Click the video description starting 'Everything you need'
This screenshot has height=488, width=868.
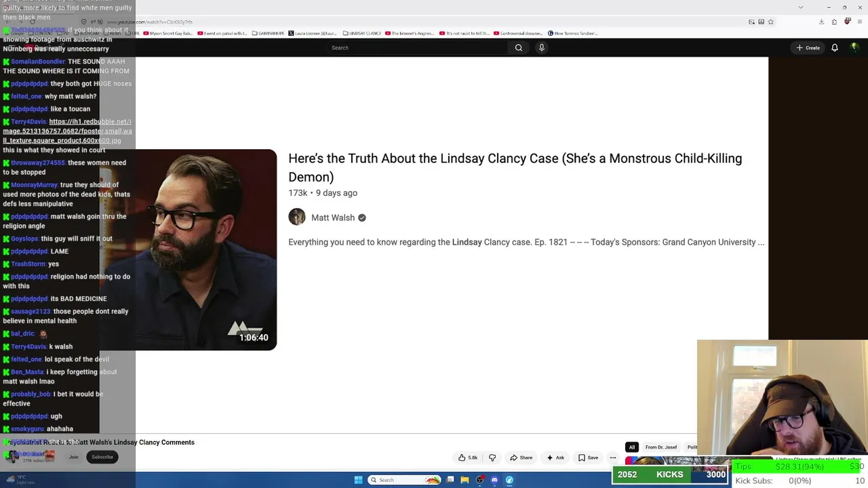pos(526,242)
